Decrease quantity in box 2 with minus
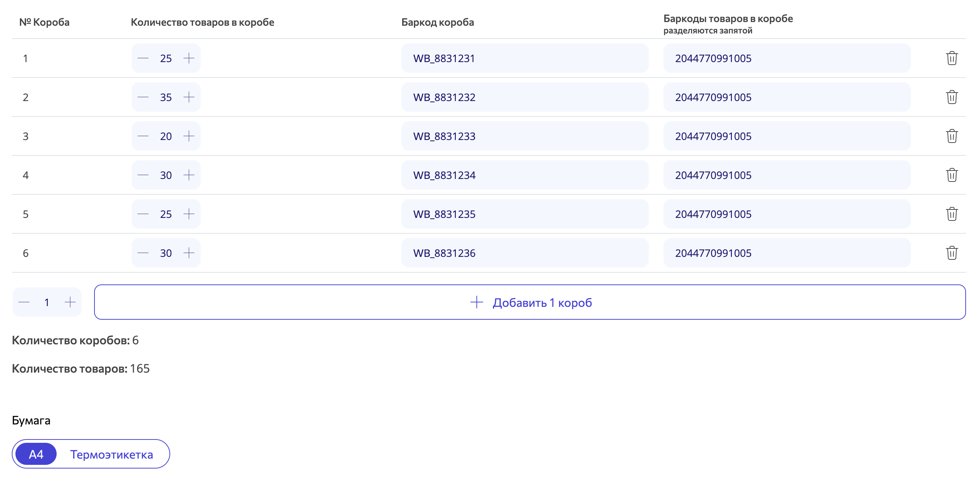Screen dimensions: 980x488 [143, 97]
